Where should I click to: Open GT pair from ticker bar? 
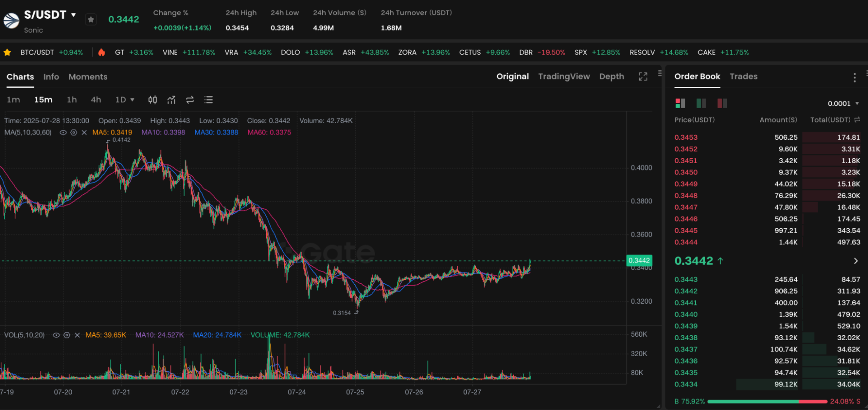pyautogui.click(x=134, y=52)
